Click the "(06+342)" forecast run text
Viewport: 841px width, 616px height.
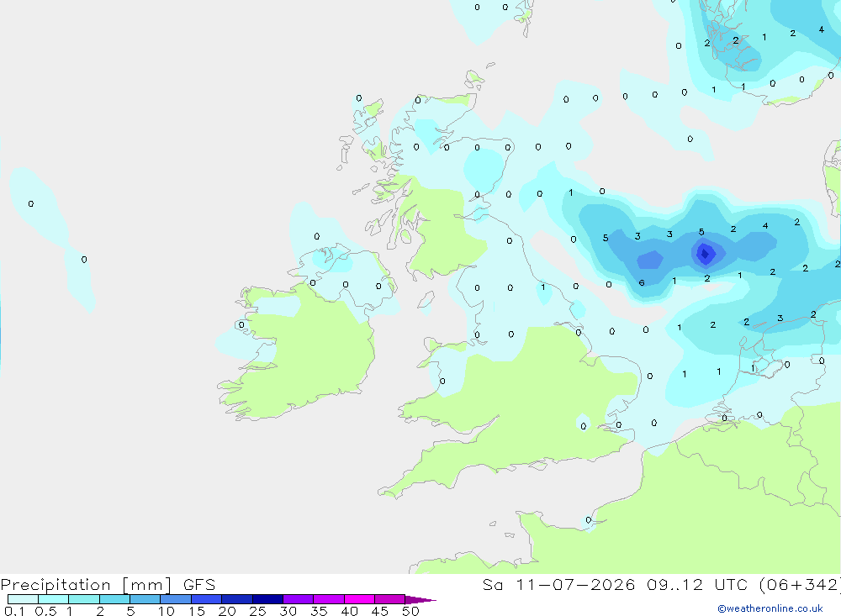tap(801, 585)
